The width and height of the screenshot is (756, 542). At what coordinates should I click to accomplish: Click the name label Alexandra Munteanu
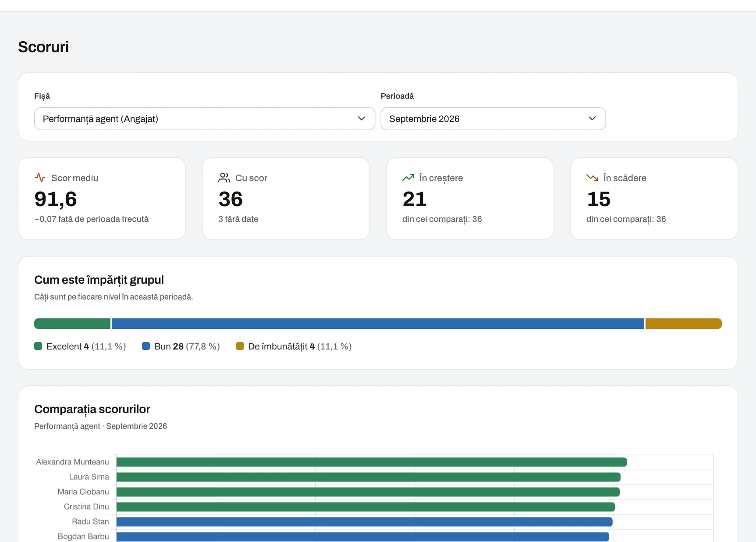click(x=72, y=462)
